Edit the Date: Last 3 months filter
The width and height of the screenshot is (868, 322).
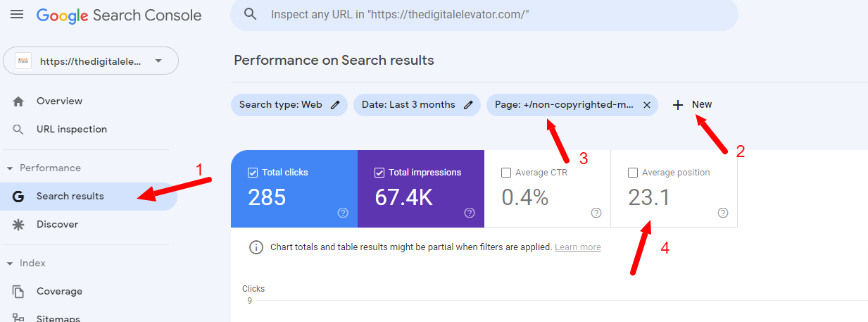[x=417, y=105]
